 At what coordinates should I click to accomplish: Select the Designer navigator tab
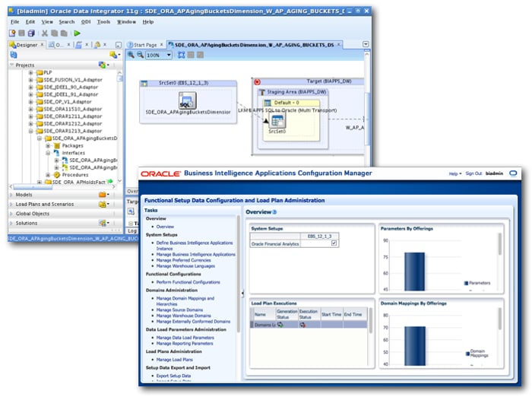tap(27, 45)
